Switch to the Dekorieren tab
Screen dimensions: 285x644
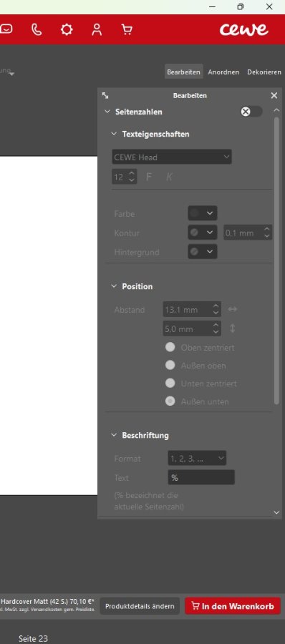[x=264, y=72]
